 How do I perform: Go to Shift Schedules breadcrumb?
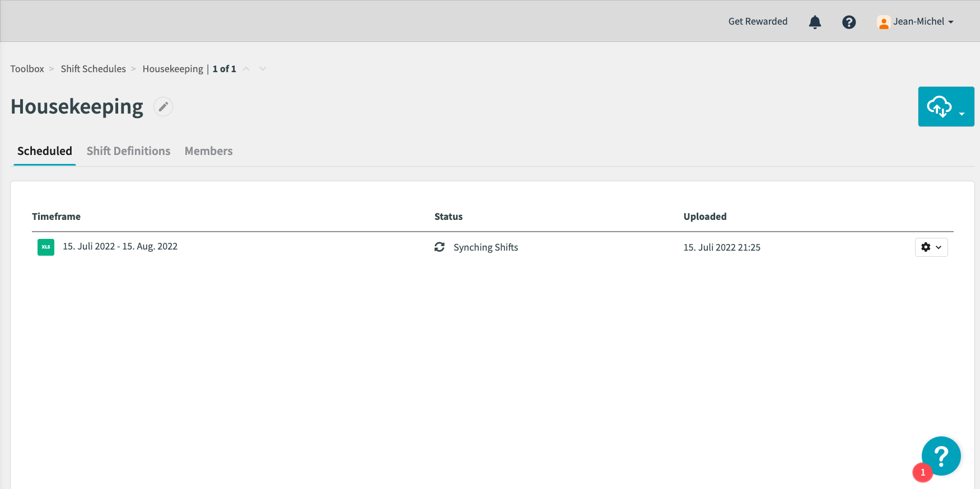93,69
